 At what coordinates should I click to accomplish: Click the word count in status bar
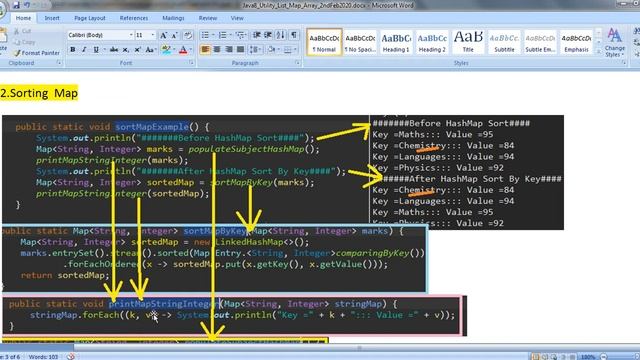click(43, 357)
